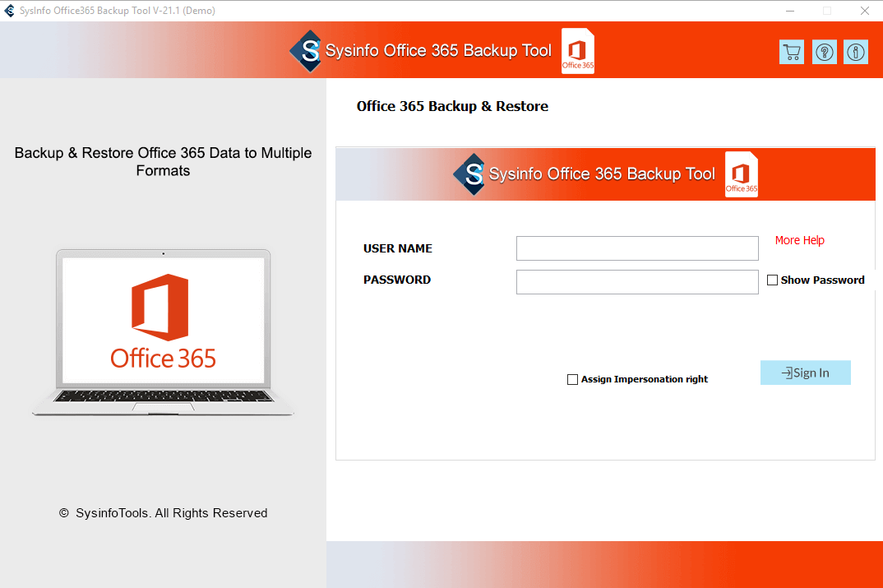Click the 'Backup & Restore Office 365 Data' caption
Screen dimensions: 883x588
[164, 162]
